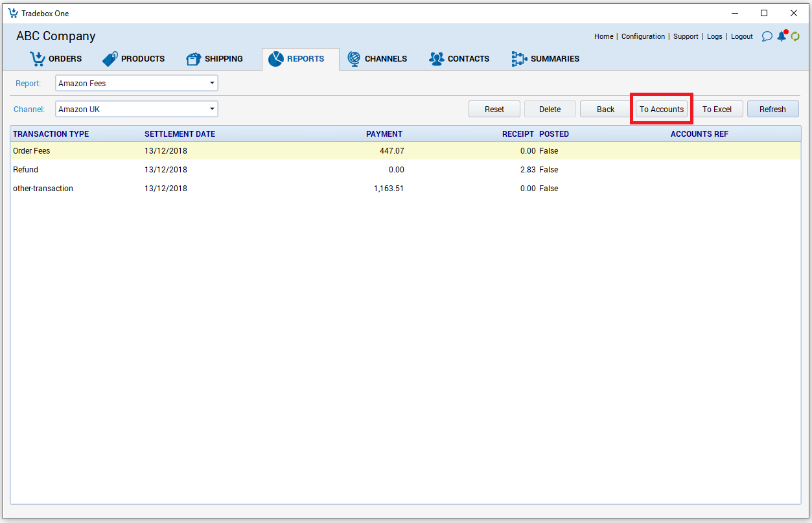This screenshot has width=812, height=523.
Task: Select the Order Fees row
Action: point(406,151)
